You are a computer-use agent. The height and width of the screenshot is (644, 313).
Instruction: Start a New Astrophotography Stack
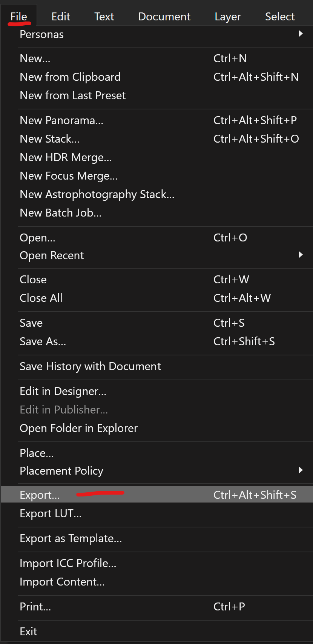click(x=97, y=194)
